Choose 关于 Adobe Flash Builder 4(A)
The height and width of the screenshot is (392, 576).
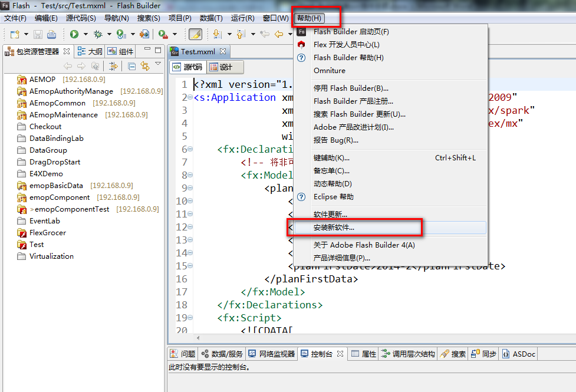pyautogui.click(x=390, y=245)
